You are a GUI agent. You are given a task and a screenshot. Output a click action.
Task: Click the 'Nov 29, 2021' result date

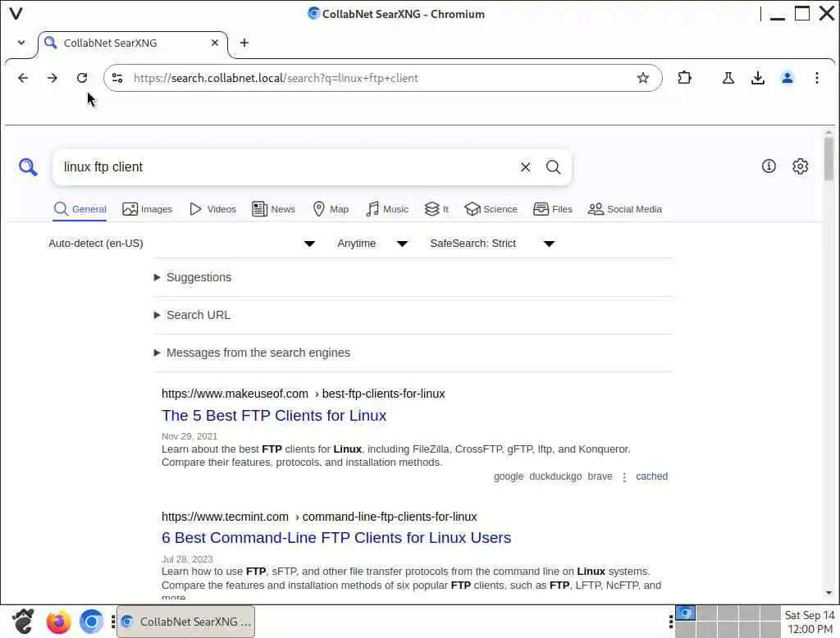189,436
